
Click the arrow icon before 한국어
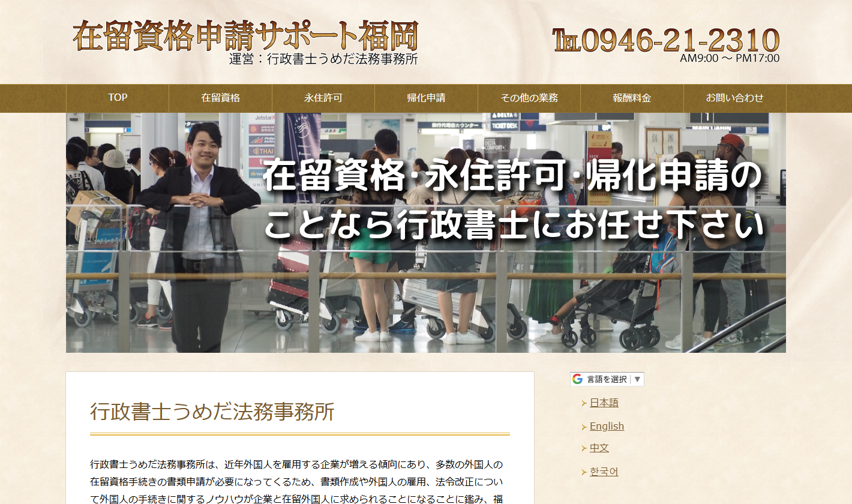585,470
